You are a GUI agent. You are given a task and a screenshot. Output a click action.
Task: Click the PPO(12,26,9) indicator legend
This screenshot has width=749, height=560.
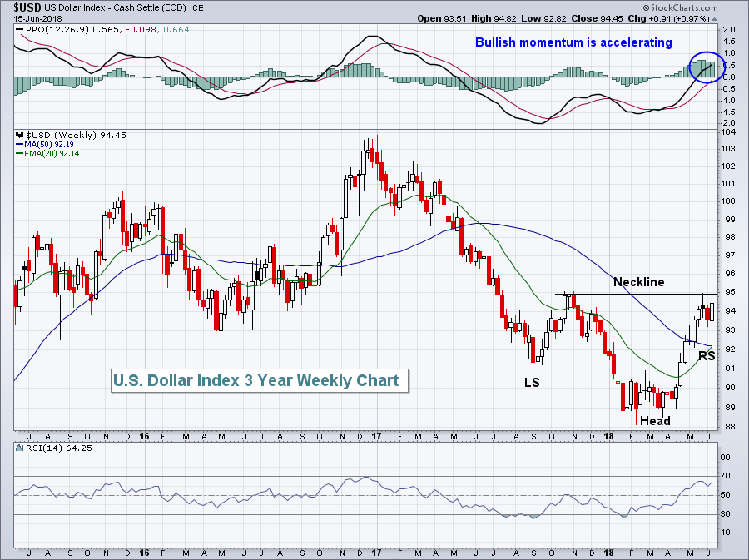pos(57,30)
